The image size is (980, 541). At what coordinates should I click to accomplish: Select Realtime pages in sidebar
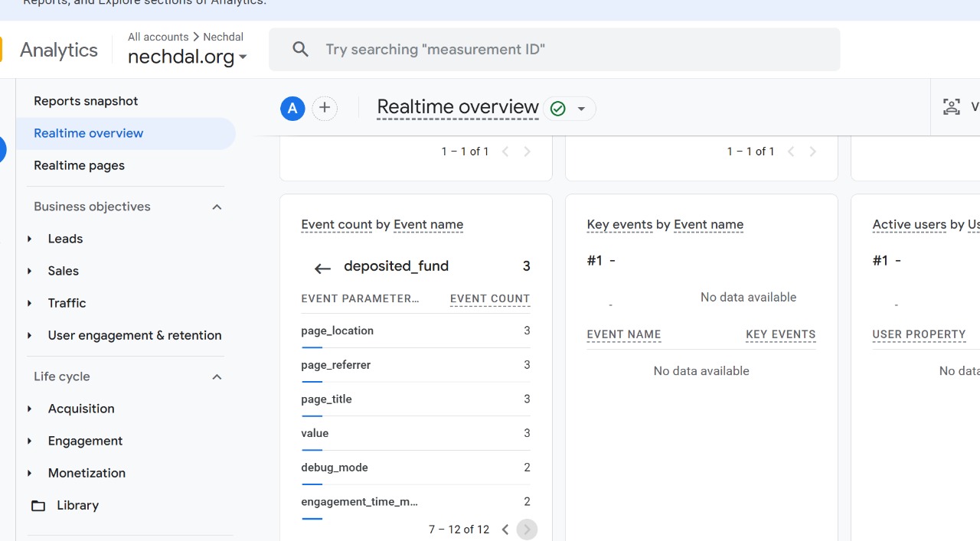(79, 165)
